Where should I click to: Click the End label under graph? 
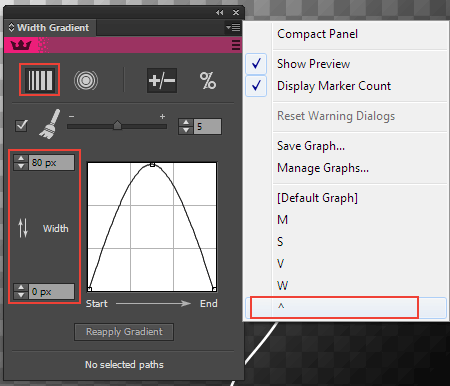pos(209,303)
